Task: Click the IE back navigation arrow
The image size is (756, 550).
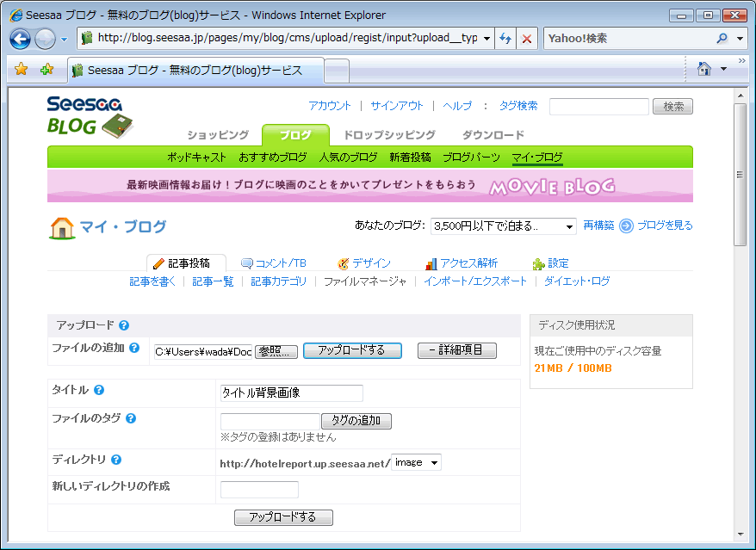Action: tap(21, 39)
